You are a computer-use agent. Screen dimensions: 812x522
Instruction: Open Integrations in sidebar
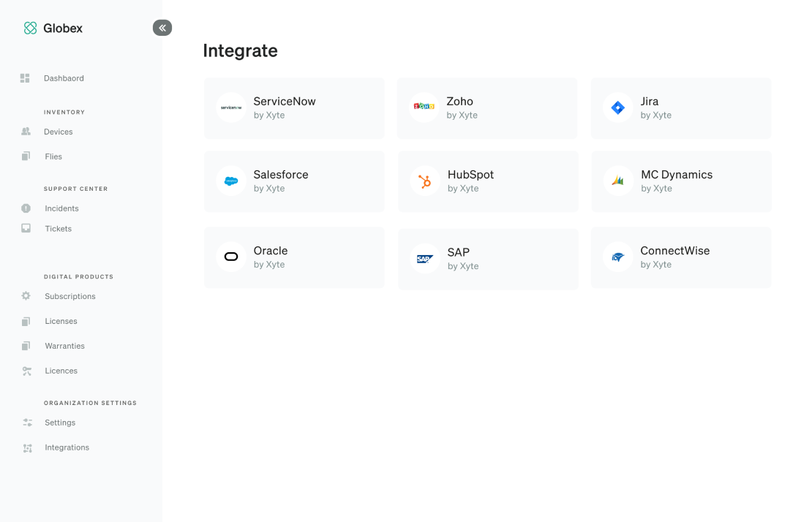67,447
